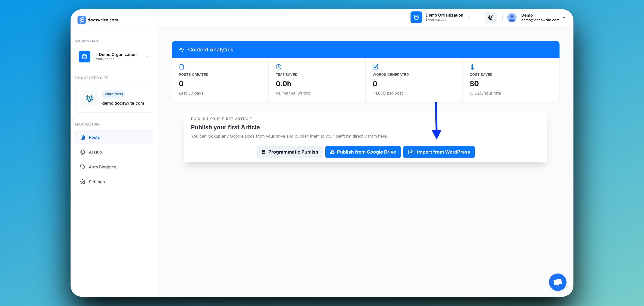
Task: Click the Cost Saved dollar icon
Action: 472,67
